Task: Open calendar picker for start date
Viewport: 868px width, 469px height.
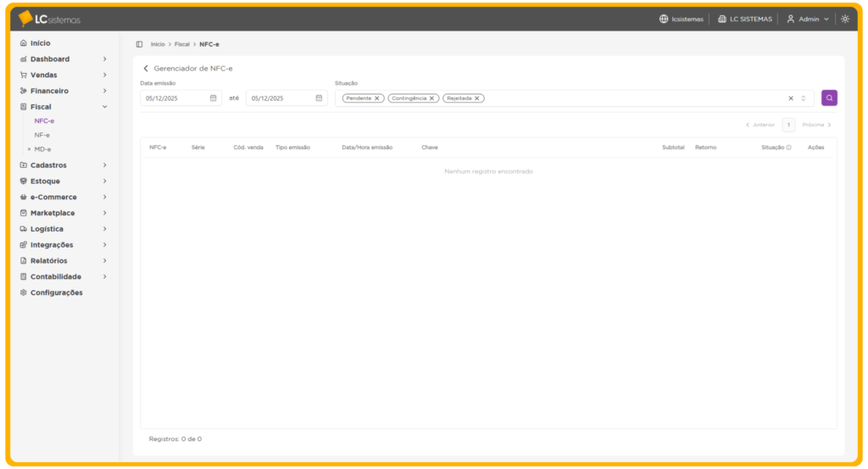Action: click(213, 98)
